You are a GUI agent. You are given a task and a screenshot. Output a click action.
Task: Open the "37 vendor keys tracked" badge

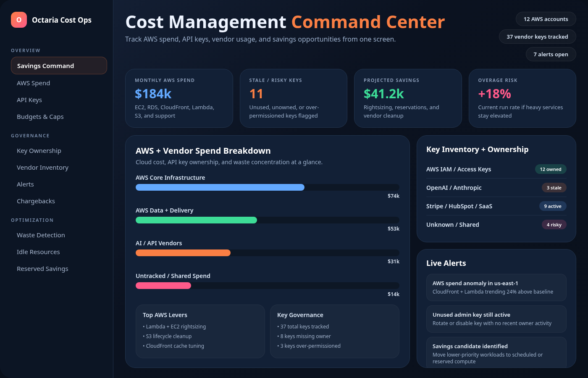(x=537, y=37)
